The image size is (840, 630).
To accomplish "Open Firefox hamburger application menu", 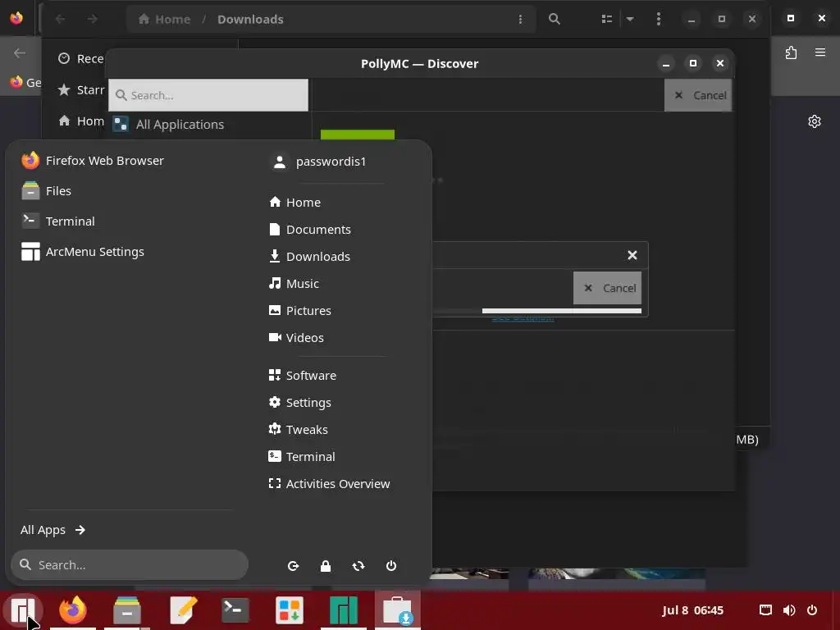I will (820, 52).
